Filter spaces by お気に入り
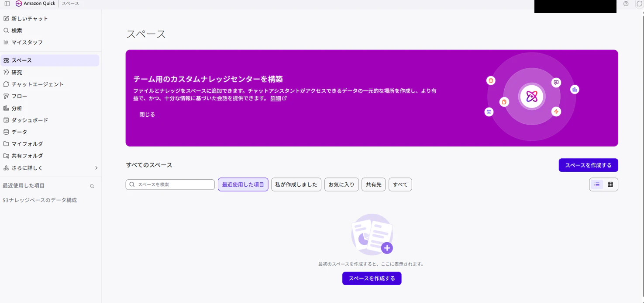The image size is (644, 303). click(x=341, y=185)
